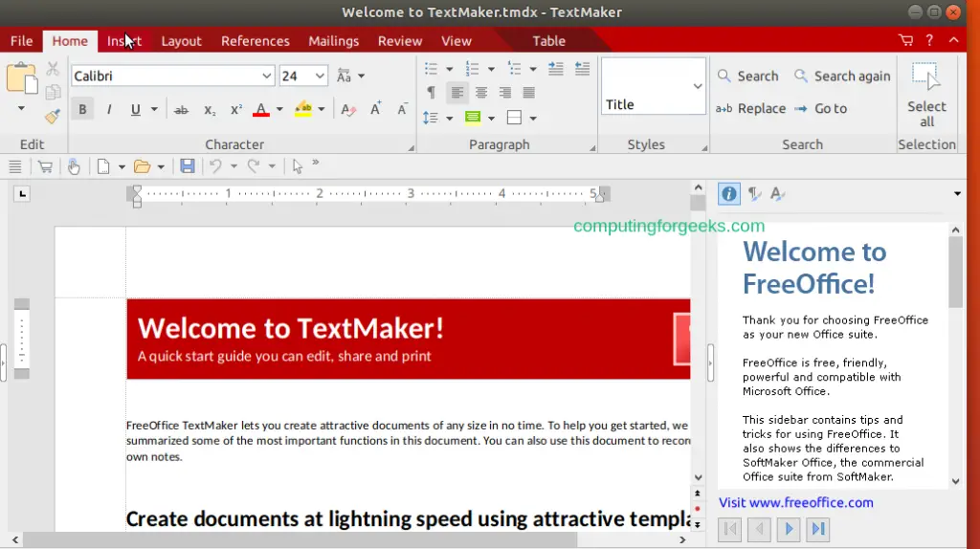
Task: Click the Go to button
Action: [x=820, y=109]
